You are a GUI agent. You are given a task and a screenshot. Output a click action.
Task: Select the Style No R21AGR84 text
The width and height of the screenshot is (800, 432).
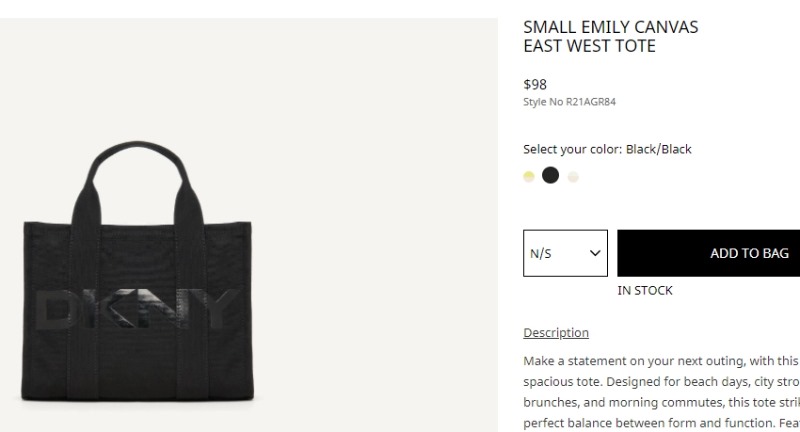tap(569, 101)
